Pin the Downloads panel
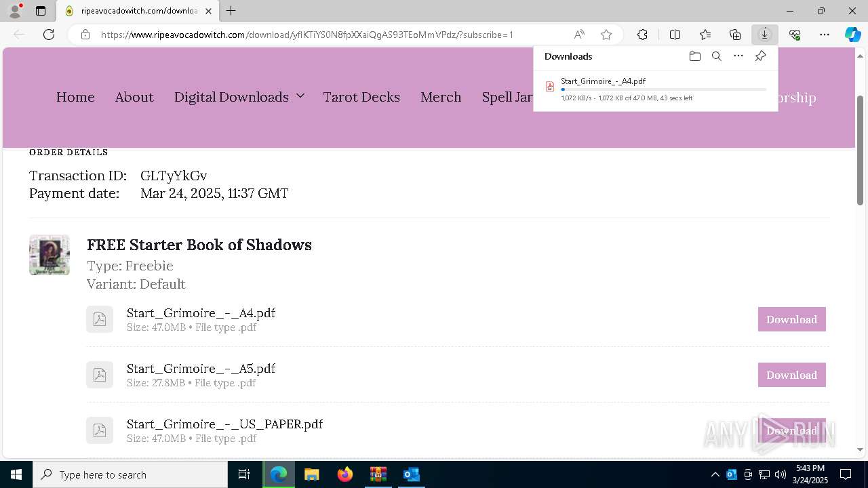 coord(761,56)
